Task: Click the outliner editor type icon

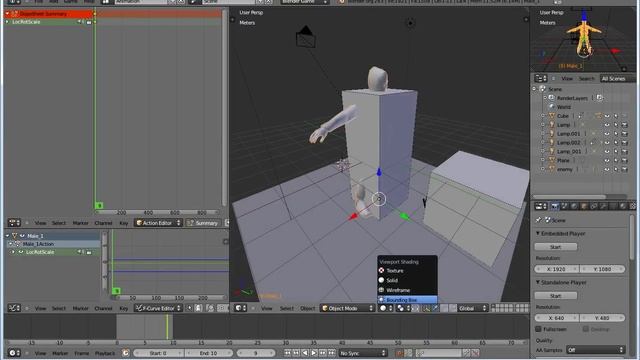Action: click(541, 78)
